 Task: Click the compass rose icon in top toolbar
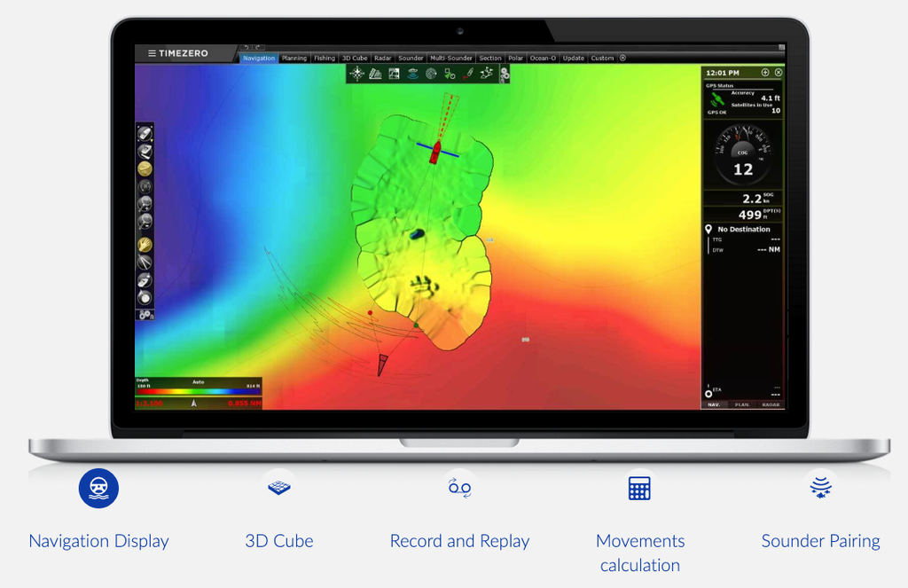pyautogui.click(x=356, y=74)
